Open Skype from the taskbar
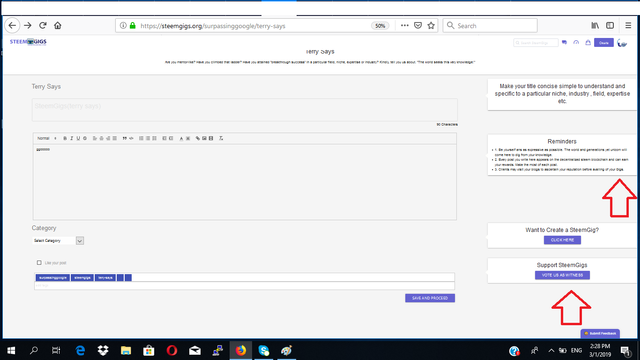This screenshot has height=360, width=640. (264, 350)
